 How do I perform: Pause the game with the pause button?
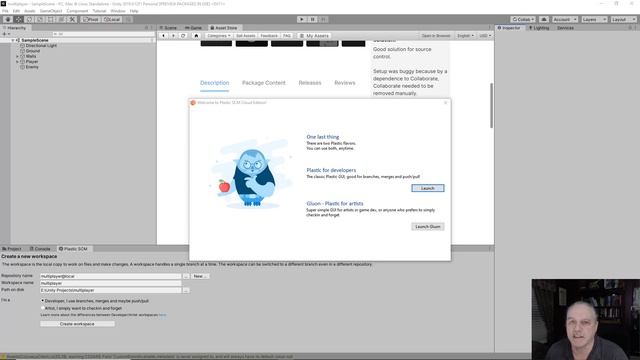pos(312,19)
